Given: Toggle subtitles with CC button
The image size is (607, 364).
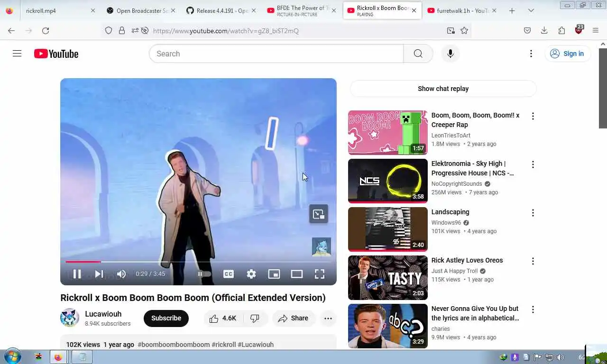Looking at the screenshot, I should coord(229,274).
